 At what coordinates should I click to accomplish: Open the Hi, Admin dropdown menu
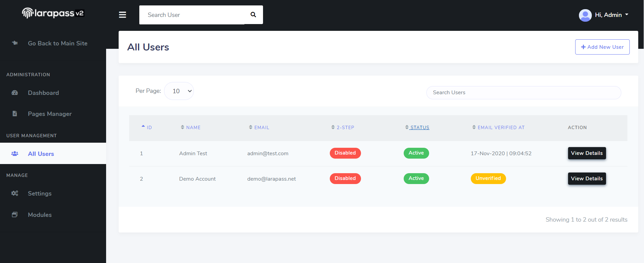pyautogui.click(x=612, y=15)
